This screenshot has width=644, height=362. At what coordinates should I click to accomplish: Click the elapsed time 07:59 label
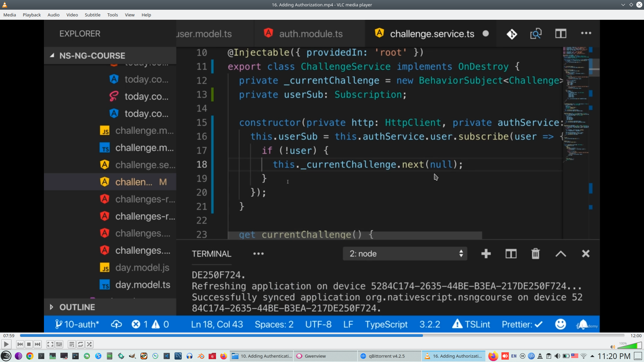tap(9, 336)
